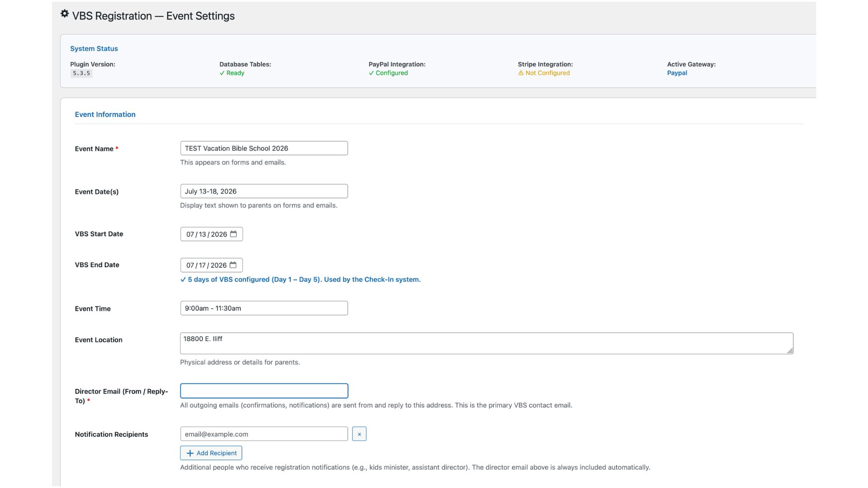
Task: Click the month in VBS Start Date
Action: [x=190, y=235]
